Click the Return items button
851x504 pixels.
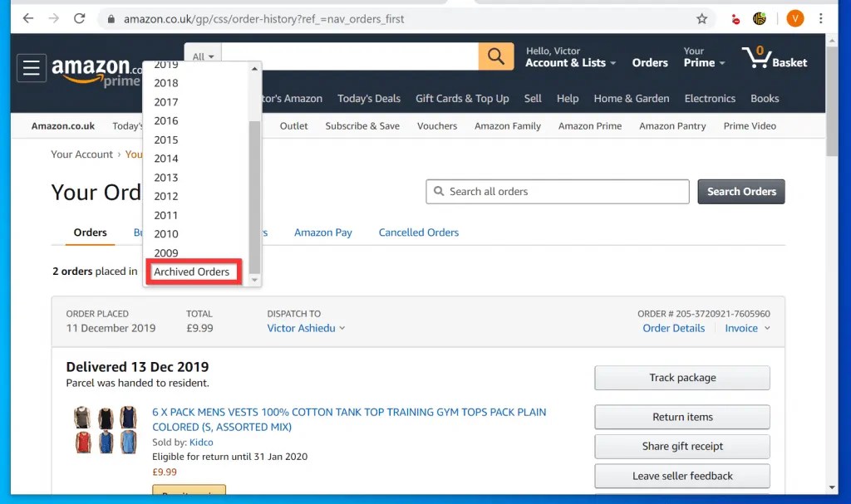[682, 417]
